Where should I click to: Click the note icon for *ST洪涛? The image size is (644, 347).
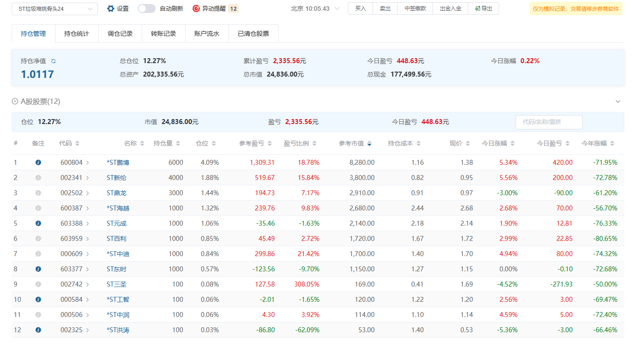(38, 330)
